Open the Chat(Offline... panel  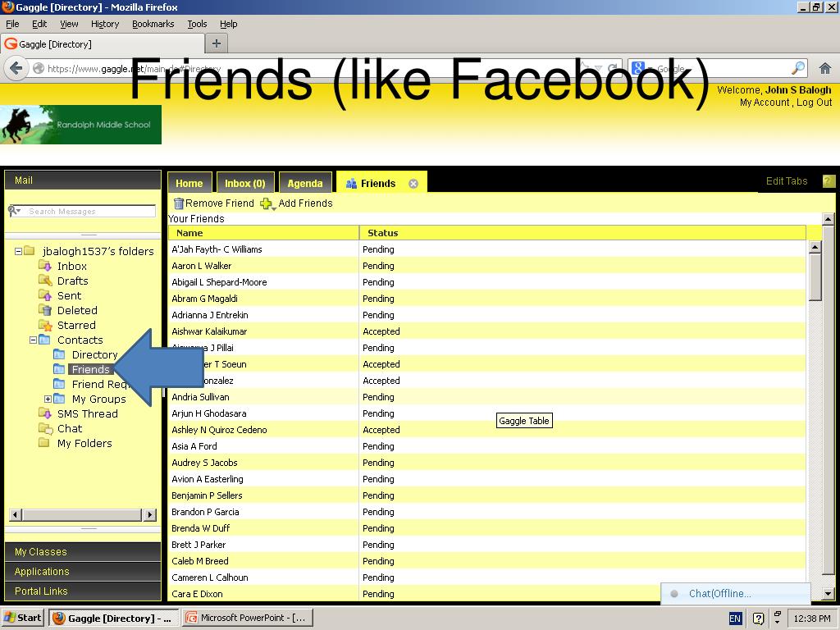click(x=736, y=594)
